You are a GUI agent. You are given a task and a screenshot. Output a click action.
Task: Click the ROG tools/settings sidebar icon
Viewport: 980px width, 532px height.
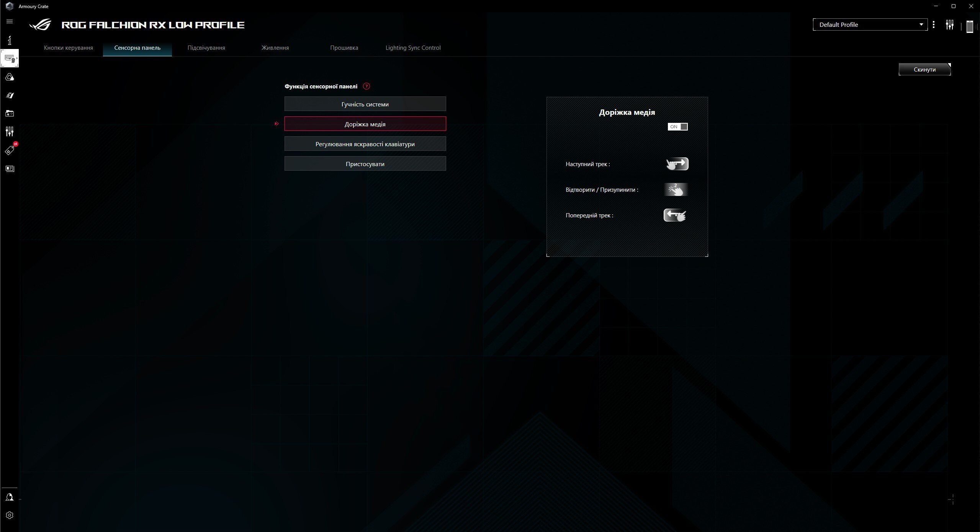pos(9,132)
